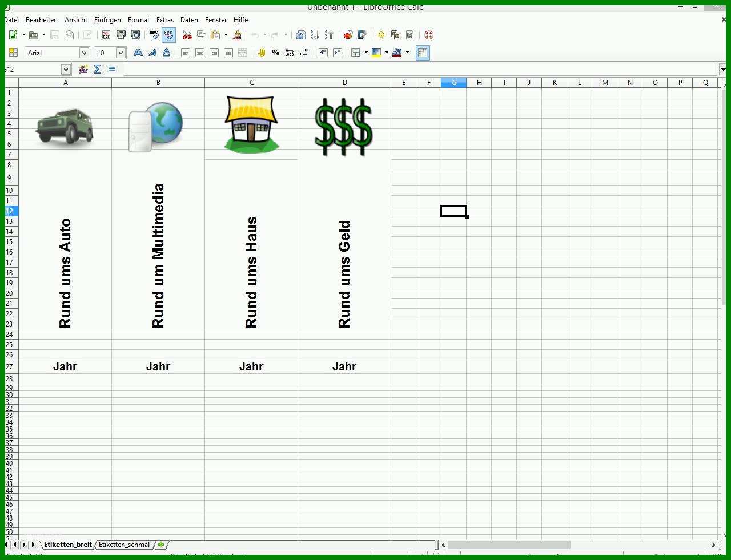
Task: Click the New spreadsheet icon
Action: coord(13,35)
